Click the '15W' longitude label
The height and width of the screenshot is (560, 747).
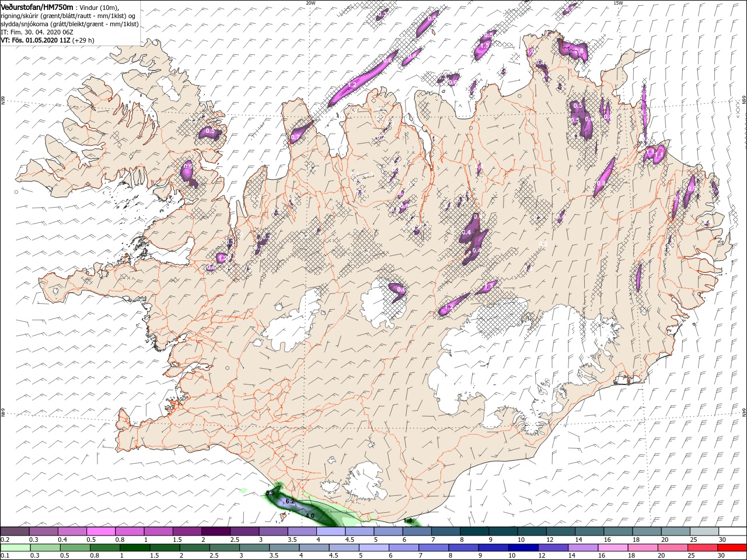coord(618,2)
